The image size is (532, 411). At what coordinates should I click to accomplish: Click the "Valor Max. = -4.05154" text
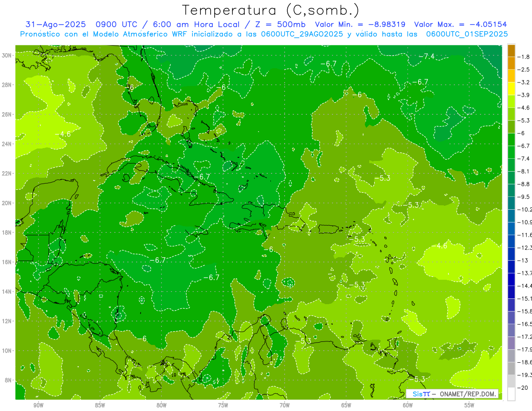click(461, 25)
